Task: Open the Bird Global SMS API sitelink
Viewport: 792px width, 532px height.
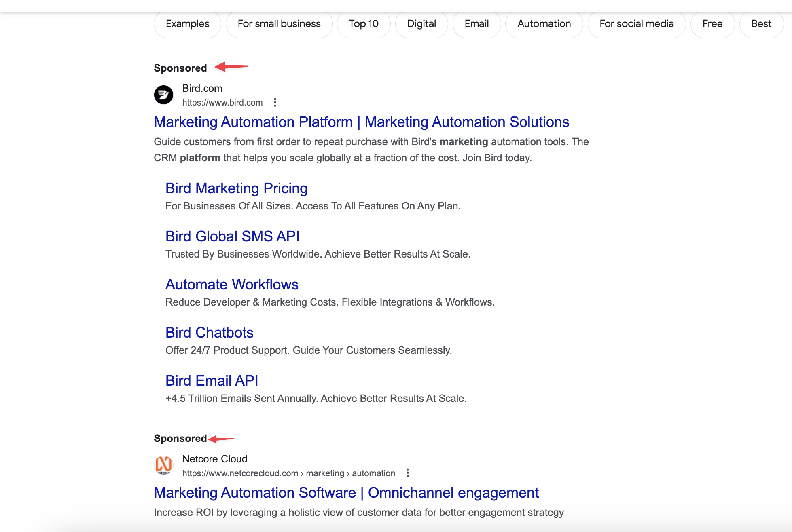Action: click(x=233, y=236)
